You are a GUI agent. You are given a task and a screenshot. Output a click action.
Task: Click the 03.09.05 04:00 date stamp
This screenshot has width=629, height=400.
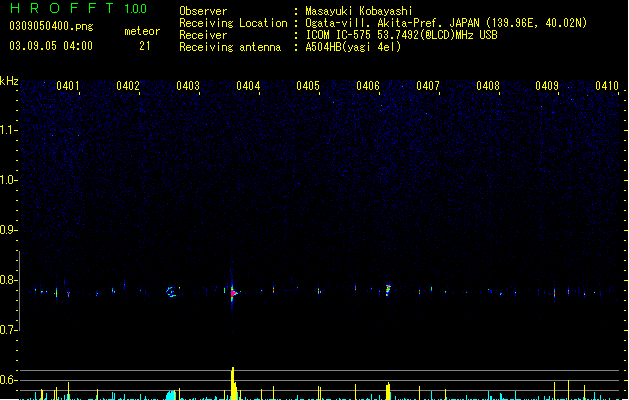click(x=51, y=46)
